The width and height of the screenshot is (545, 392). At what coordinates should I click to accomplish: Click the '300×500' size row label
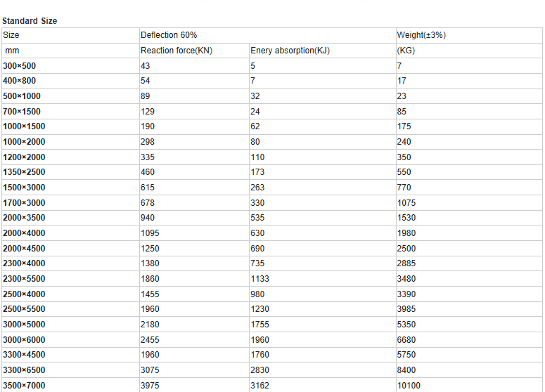21,66
